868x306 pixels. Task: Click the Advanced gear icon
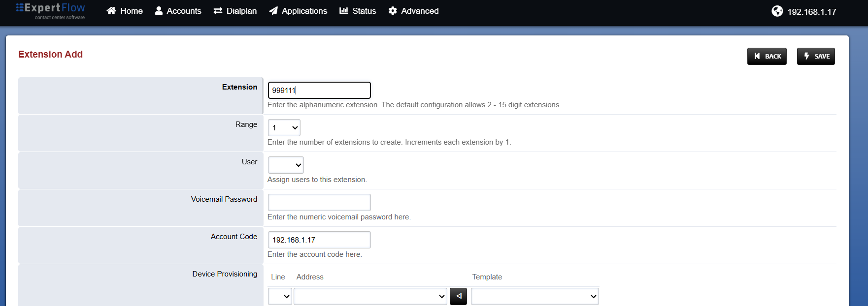(x=393, y=11)
